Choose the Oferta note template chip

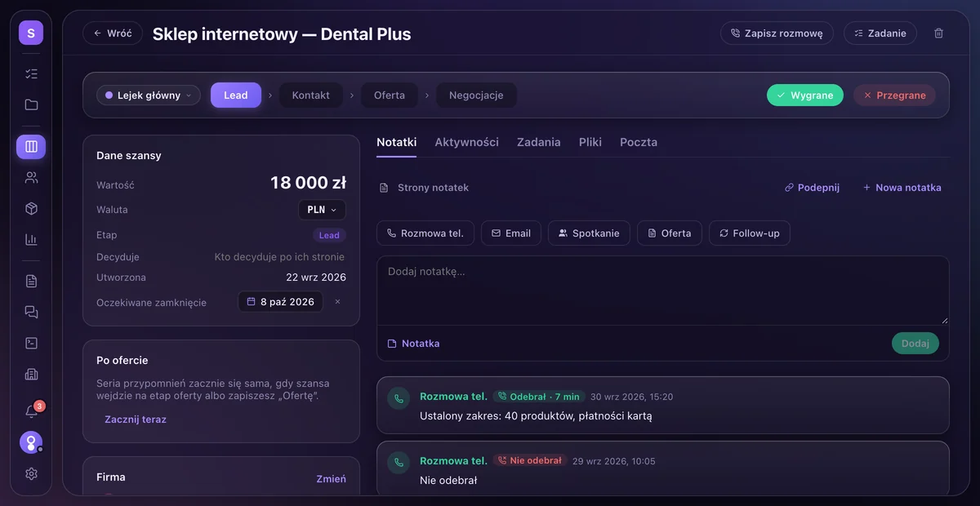point(670,233)
